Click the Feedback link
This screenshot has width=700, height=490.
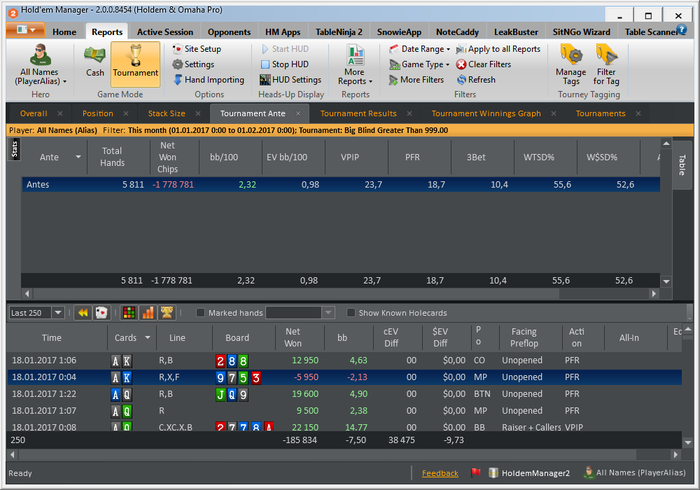(440, 473)
